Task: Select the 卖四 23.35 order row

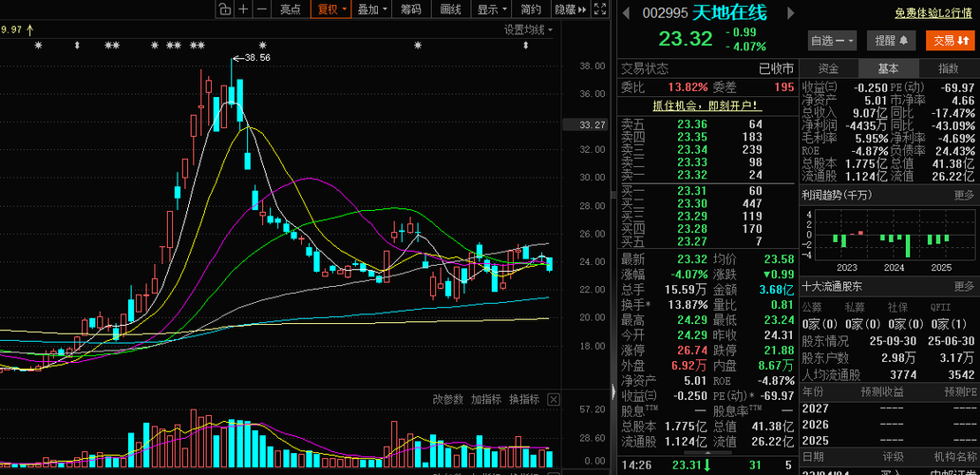Action: click(707, 137)
